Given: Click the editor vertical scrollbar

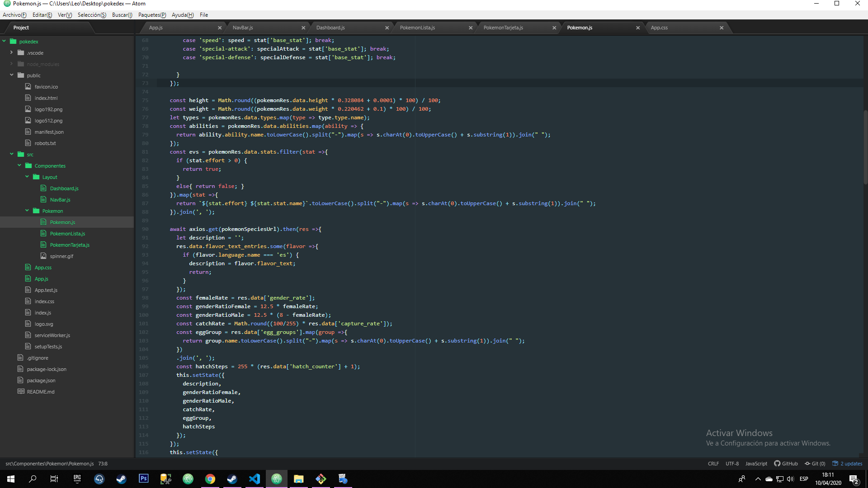Looking at the screenshot, I should 865,147.
